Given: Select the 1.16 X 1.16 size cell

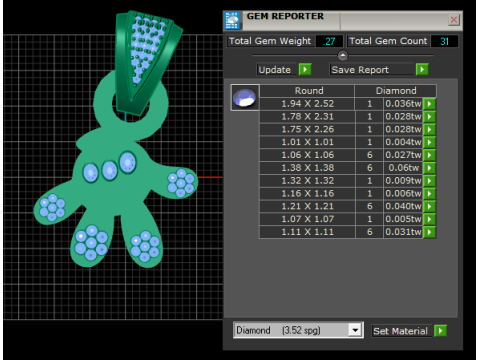Looking at the screenshot, I should coord(307,194).
